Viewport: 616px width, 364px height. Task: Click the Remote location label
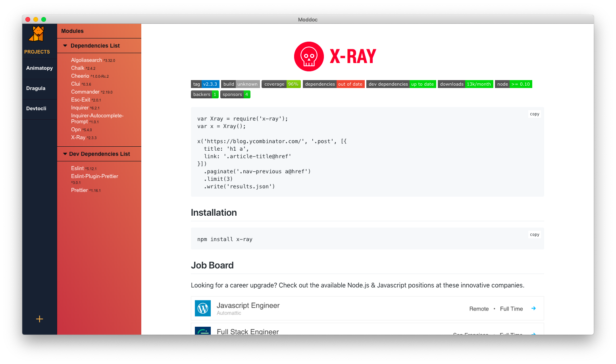(x=479, y=309)
